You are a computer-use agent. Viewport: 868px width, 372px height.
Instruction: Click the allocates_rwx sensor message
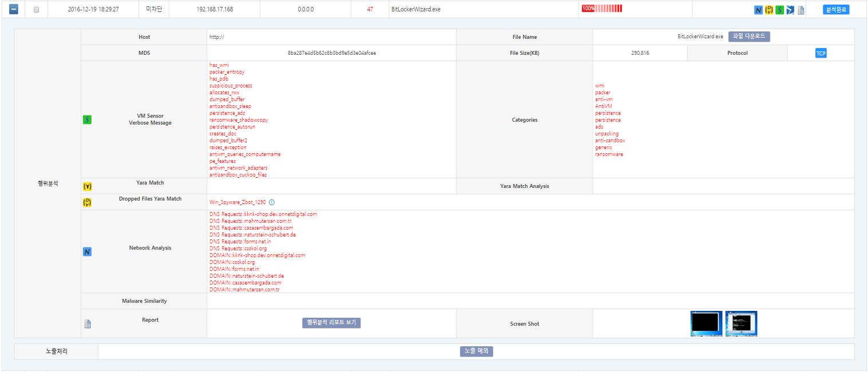(224, 93)
